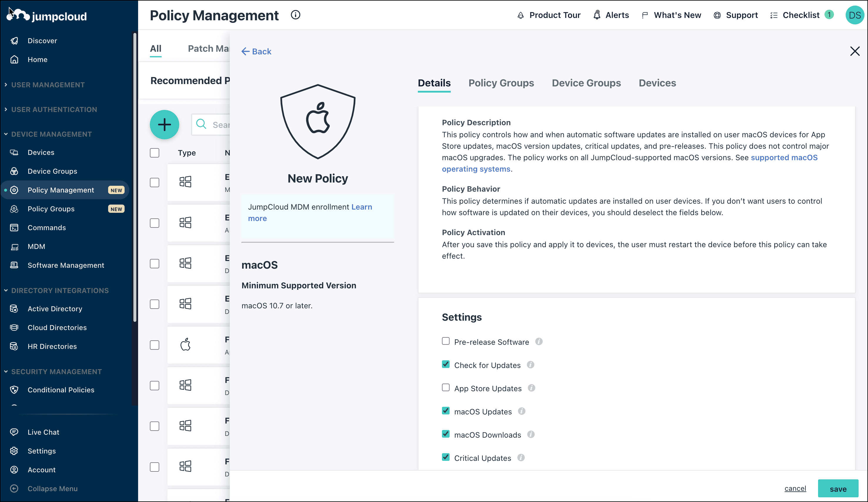The image size is (868, 502).
Task: Click the policy search field
Action: coord(211,125)
